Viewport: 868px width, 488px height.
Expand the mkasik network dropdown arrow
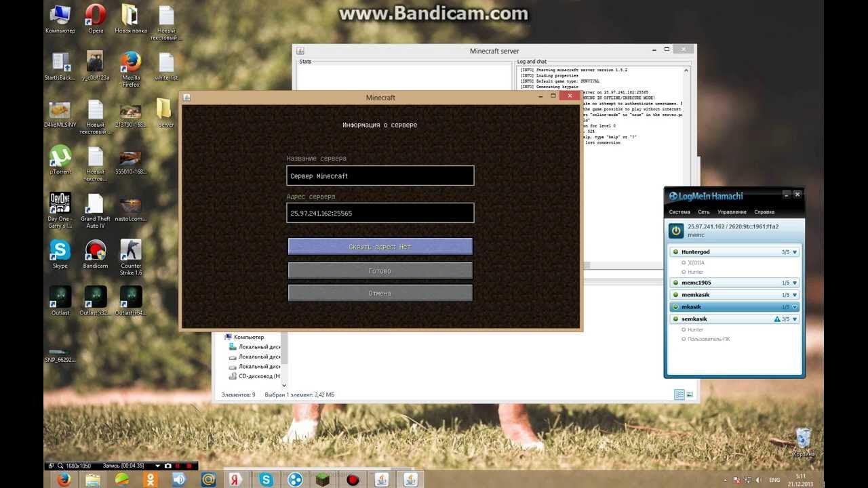[x=795, y=307]
